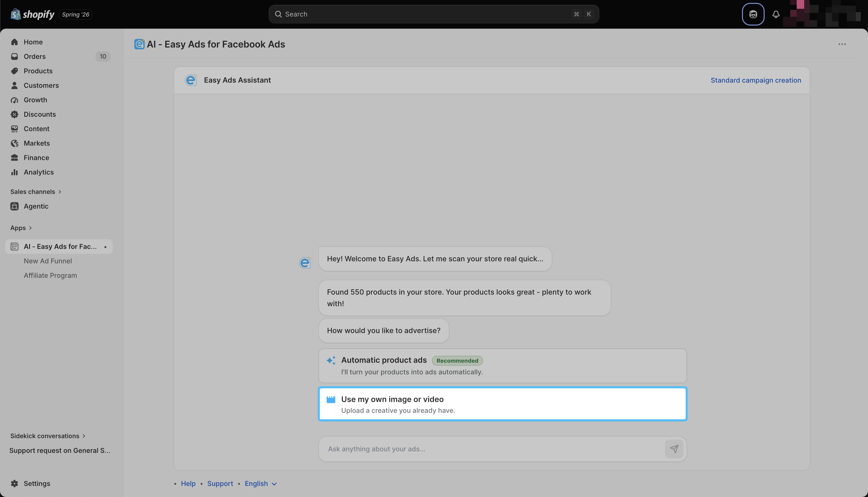Click the Shopify logo
The image size is (868, 497).
[x=33, y=14]
